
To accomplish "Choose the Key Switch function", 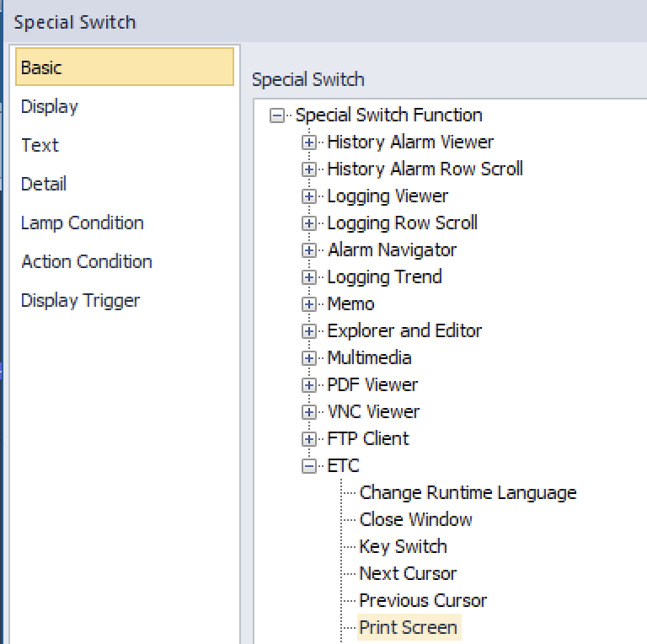I will coord(404,546).
